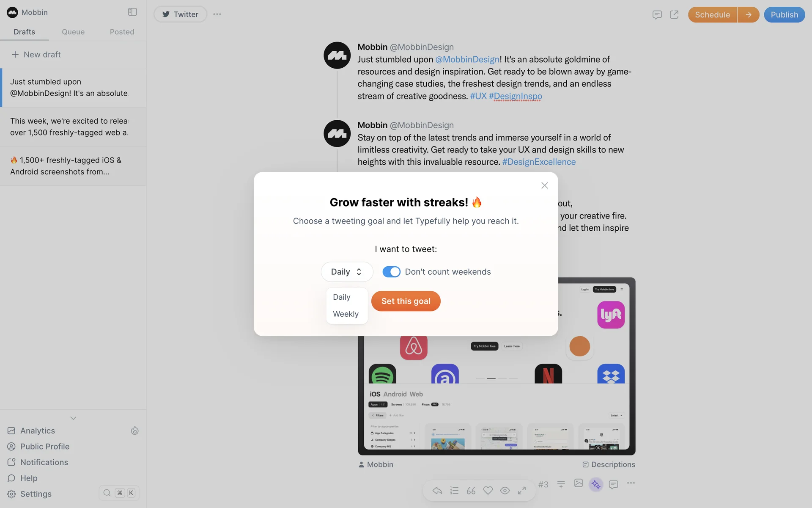Click the streak flame icon beside Analytics

point(134,431)
